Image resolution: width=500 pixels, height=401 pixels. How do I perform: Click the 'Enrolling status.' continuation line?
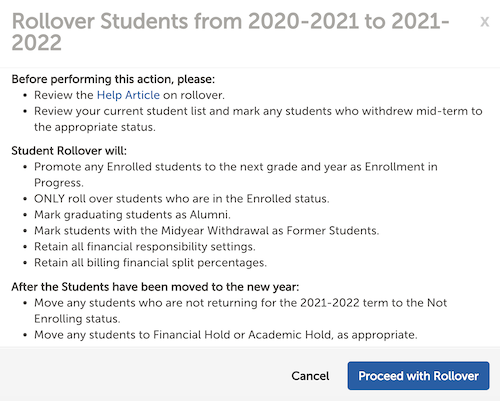(77, 319)
